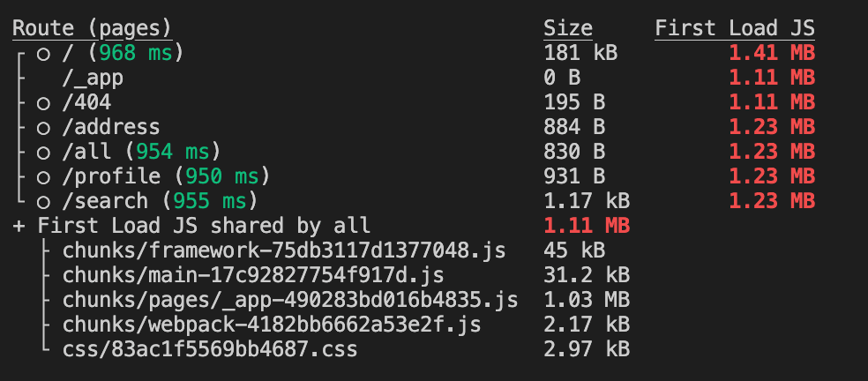Click the 1.03 MB _app chunk size

(587, 300)
